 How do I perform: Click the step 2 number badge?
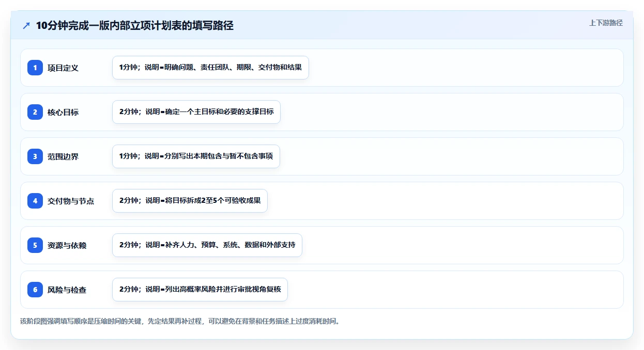[x=35, y=112]
